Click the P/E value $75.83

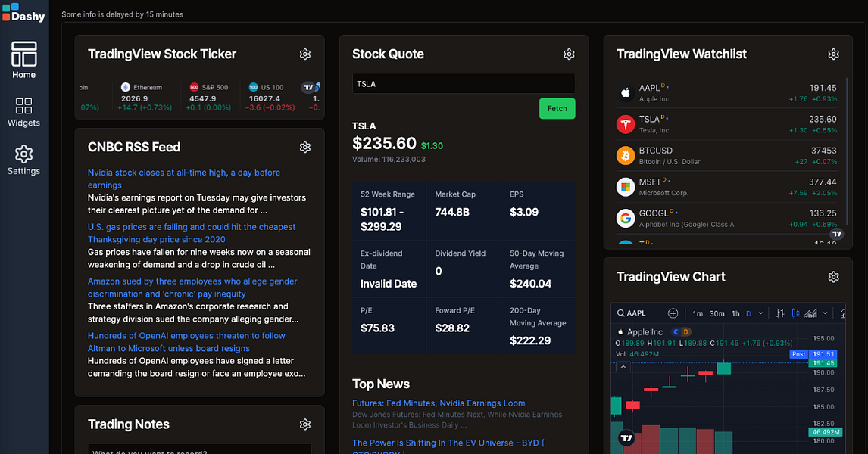[377, 328]
